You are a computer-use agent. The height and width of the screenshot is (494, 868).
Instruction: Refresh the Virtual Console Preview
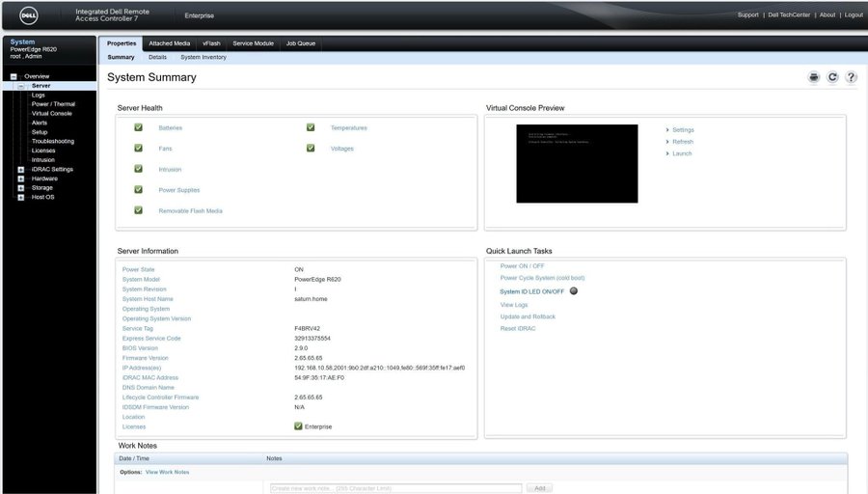683,142
